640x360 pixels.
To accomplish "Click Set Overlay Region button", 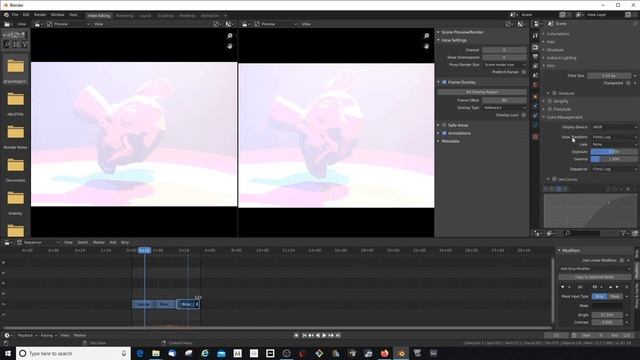I will coord(482,92).
